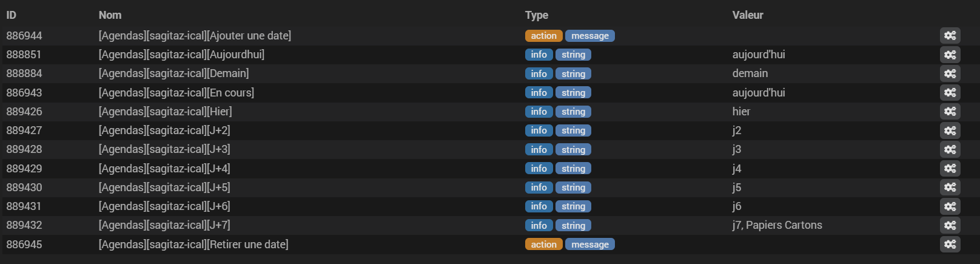Open configuration gears for J+2 command

click(x=950, y=130)
